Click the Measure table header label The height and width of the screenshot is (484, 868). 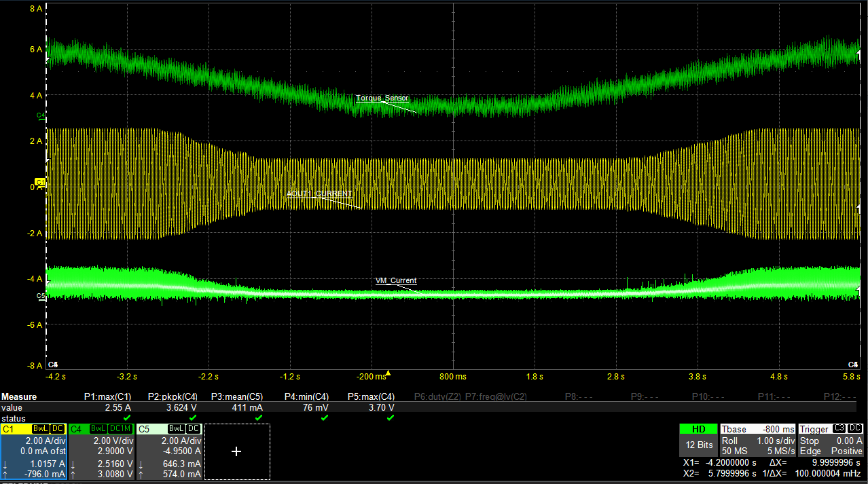19,397
